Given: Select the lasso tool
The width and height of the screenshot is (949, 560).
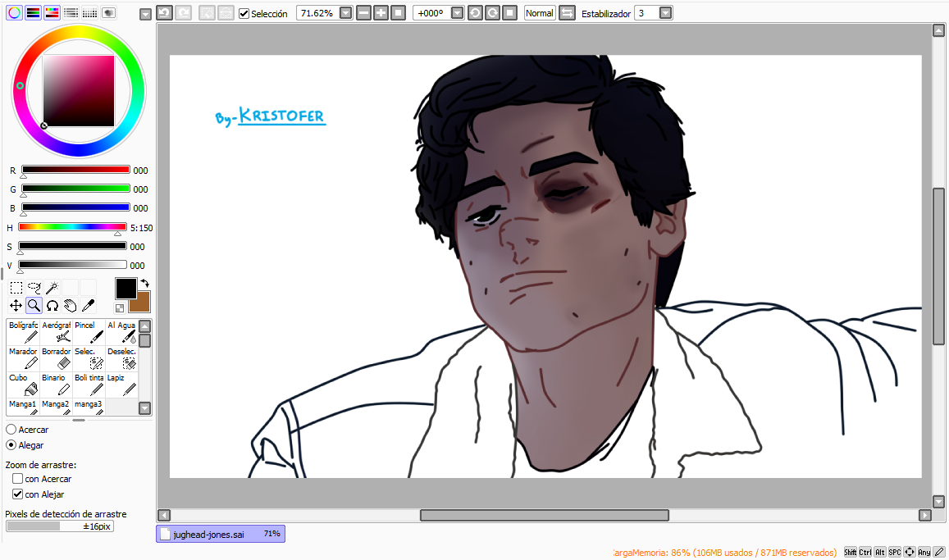Looking at the screenshot, I should [x=34, y=288].
